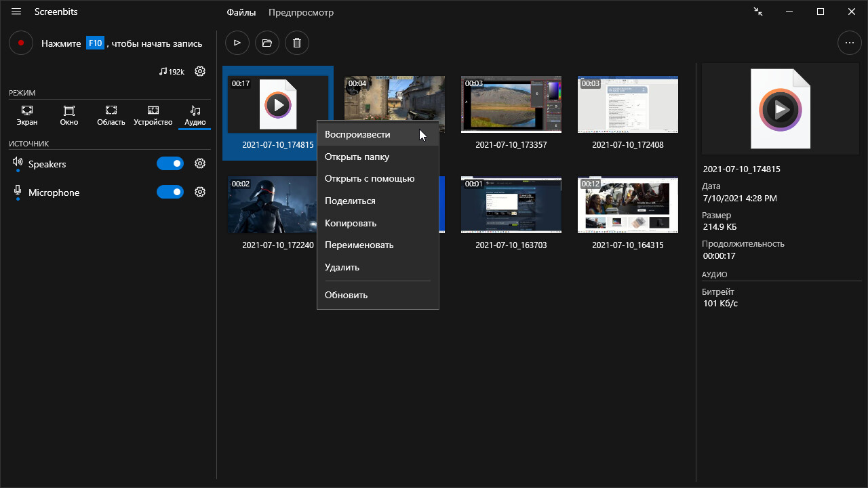The width and height of the screenshot is (868, 488).
Task: Click the red record button
Action: coord(21,43)
